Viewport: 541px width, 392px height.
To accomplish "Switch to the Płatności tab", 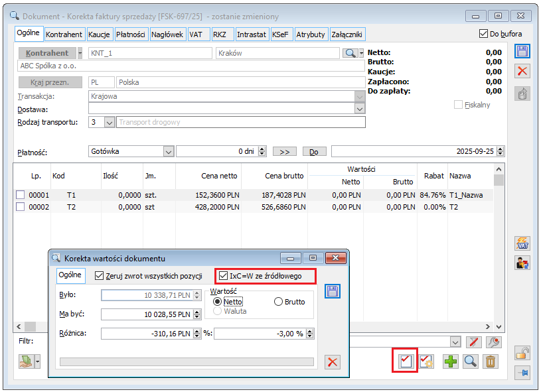I will 130,34.
